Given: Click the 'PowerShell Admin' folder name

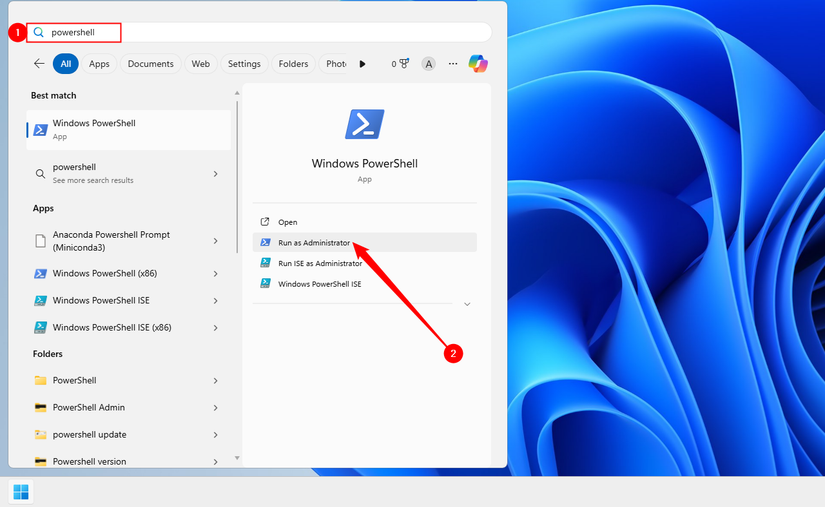Looking at the screenshot, I should pyautogui.click(x=89, y=407).
